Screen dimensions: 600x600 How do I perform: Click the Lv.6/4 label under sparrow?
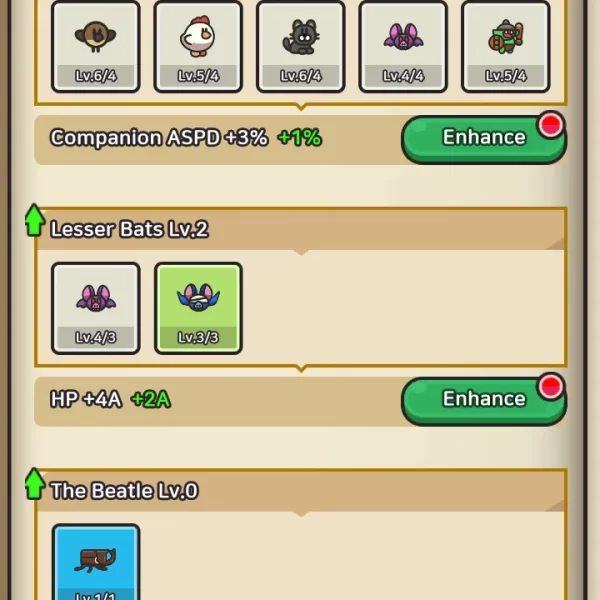[x=96, y=76]
